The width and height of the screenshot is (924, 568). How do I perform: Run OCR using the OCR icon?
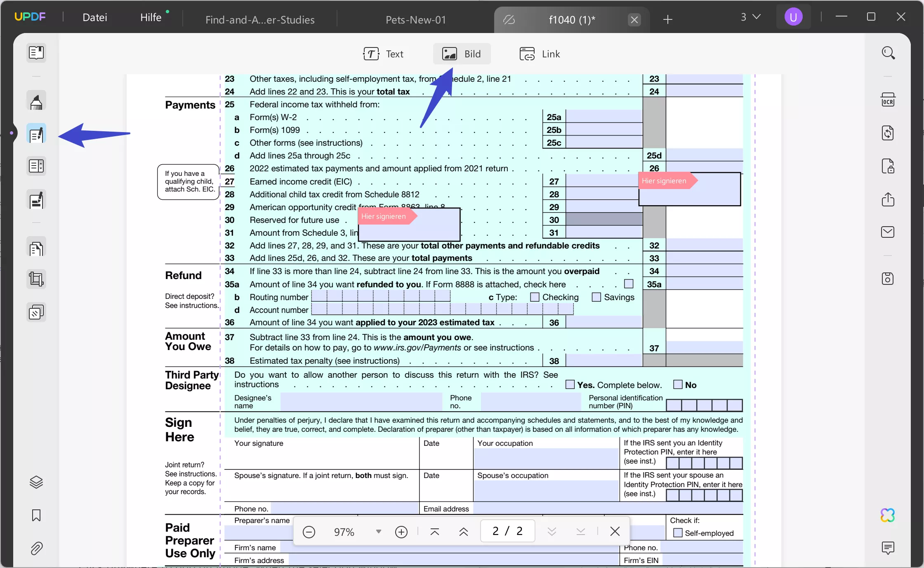click(x=889, y=99)
